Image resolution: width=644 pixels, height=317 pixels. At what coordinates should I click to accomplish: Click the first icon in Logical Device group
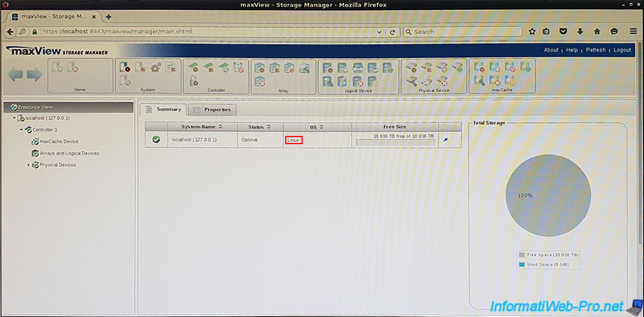click(328, 68)
